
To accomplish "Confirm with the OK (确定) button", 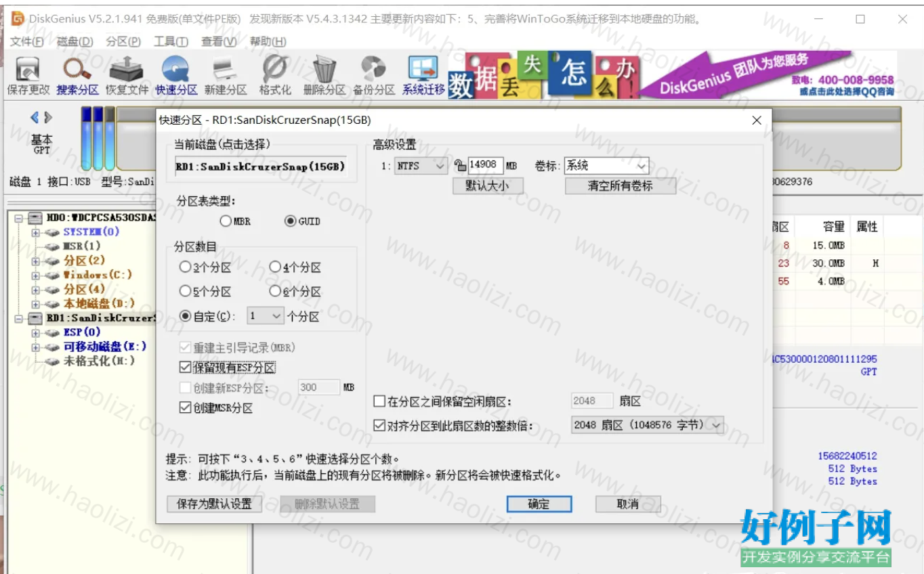I will click(x=539, y=504).
